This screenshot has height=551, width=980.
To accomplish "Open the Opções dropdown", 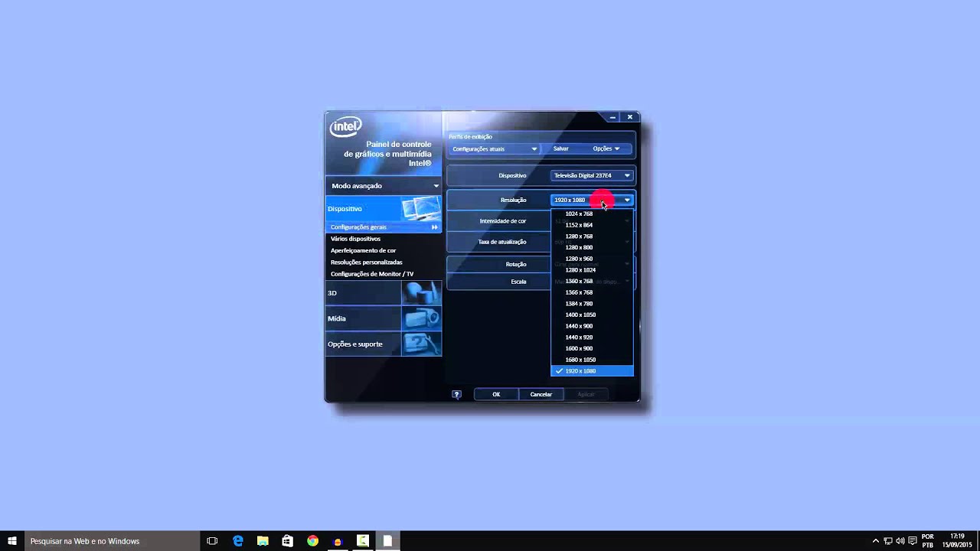I will (606, 148).
